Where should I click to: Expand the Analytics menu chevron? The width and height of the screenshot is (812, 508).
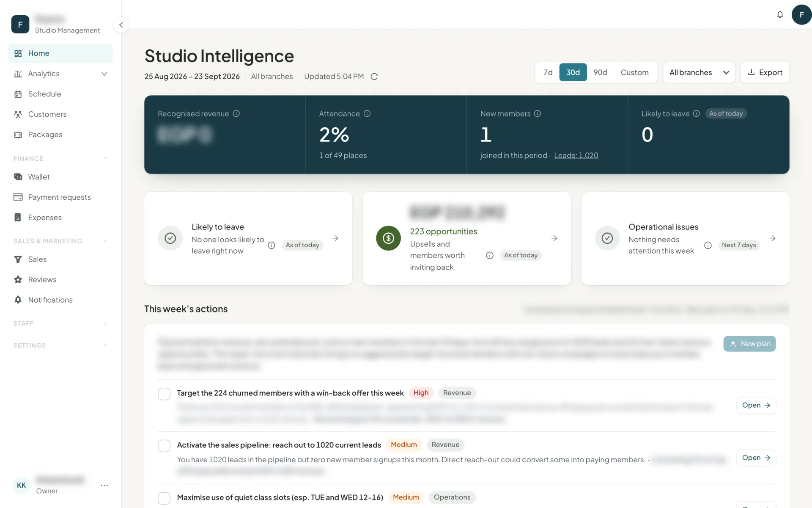104,74
